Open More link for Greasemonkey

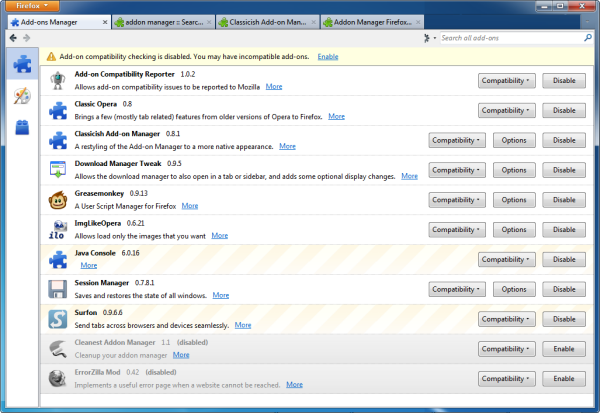pyautogui.click(x=190, y=206)
